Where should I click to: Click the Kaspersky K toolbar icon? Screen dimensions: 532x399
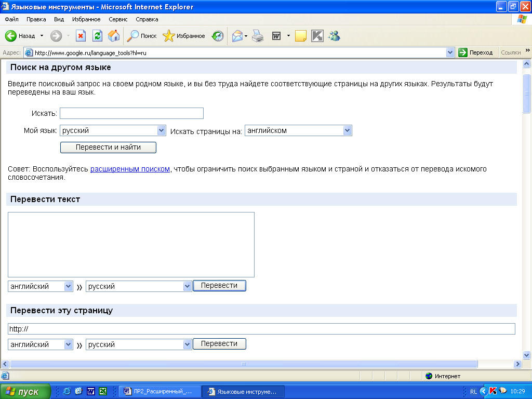click(x=317, y=36)
